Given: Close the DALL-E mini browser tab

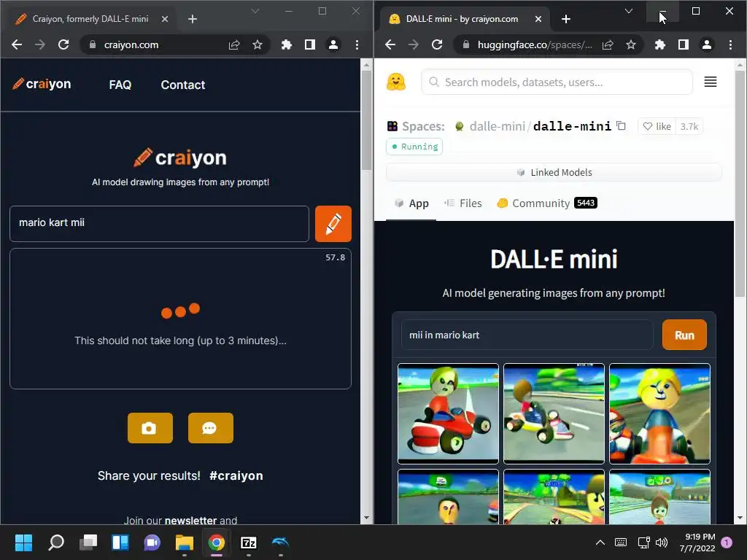Looking at the screenshot, I should coord(538,19).
